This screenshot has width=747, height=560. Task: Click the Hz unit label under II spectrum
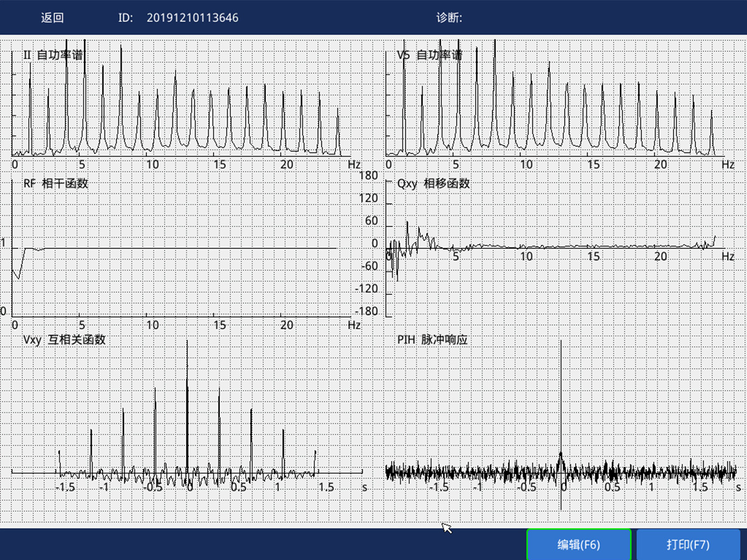coord(354,165)
